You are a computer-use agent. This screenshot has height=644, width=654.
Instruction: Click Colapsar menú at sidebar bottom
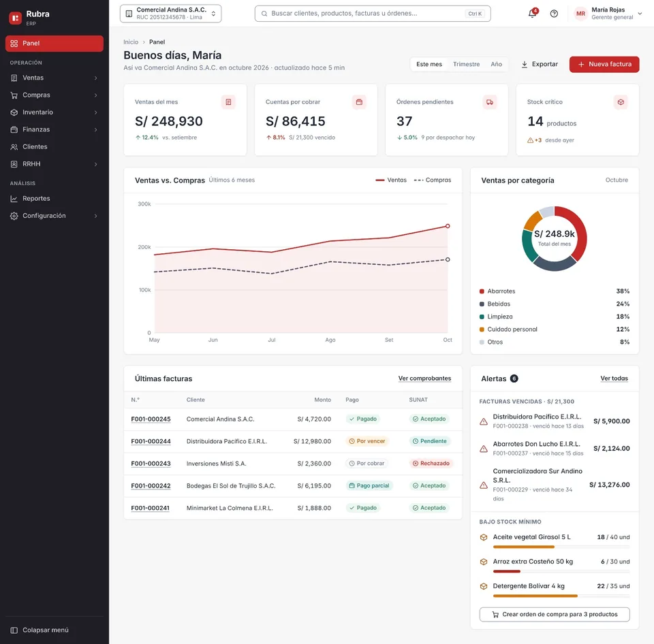54,630
